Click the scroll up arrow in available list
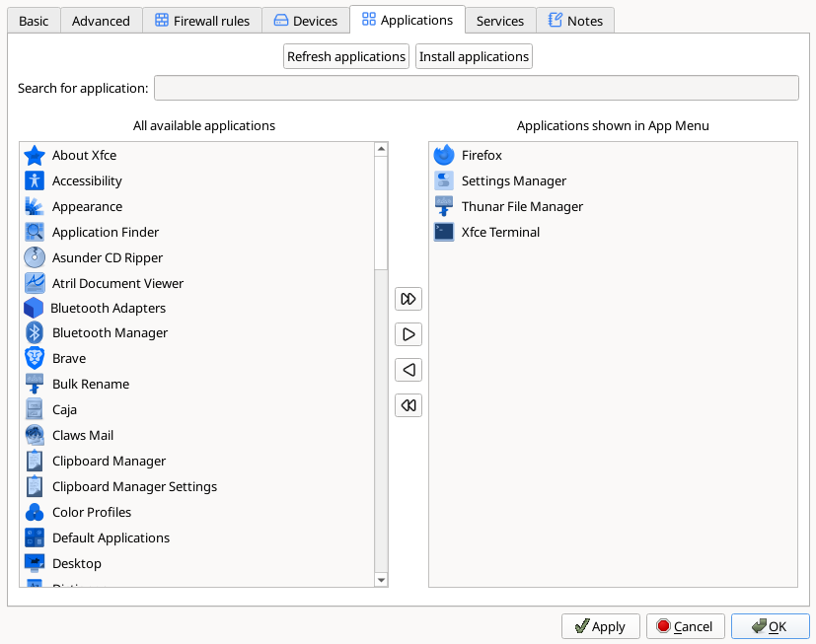This screenshot has width=816, height=644. point(381,149)
